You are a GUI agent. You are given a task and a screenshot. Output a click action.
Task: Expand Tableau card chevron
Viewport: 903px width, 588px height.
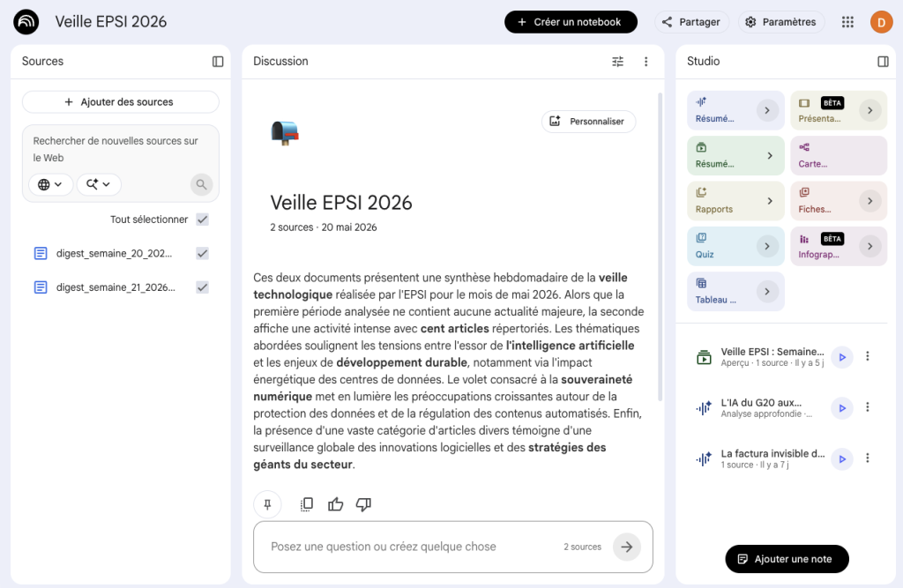click(x=767, y=292)
